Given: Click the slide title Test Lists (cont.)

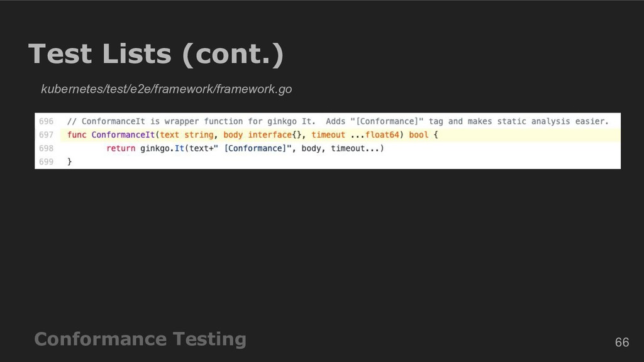Looking at the screenshot, I should pos(156,54).
